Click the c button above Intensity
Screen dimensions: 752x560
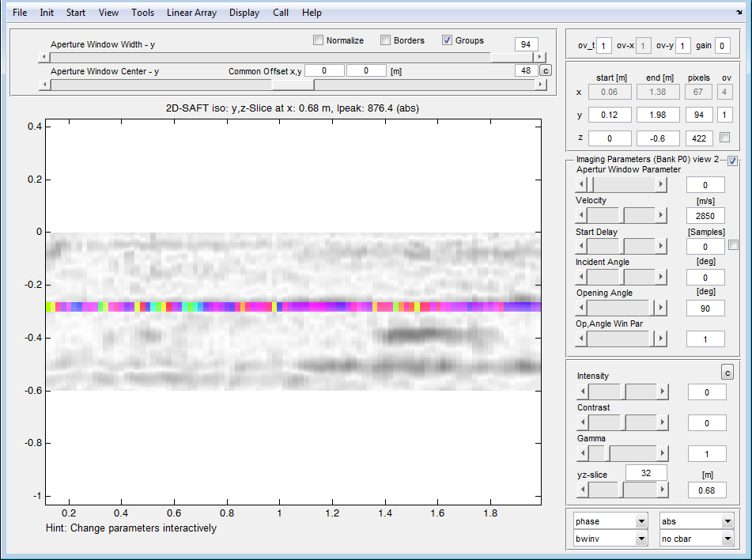tap(727, 372)
